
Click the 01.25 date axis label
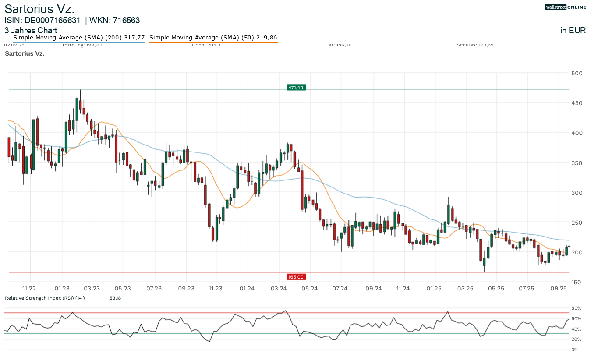pos(435,288)
